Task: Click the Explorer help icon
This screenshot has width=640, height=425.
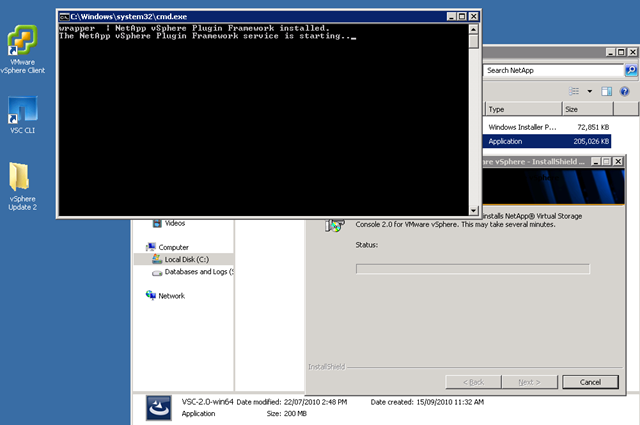Action: click(x=624, y=91)
